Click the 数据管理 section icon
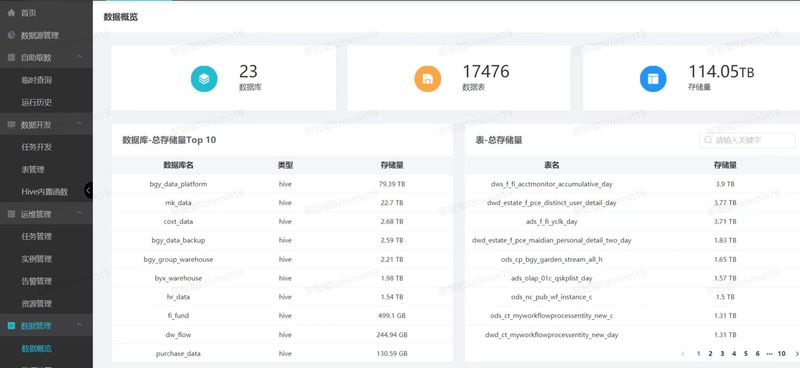 click(x=11, y=326)
